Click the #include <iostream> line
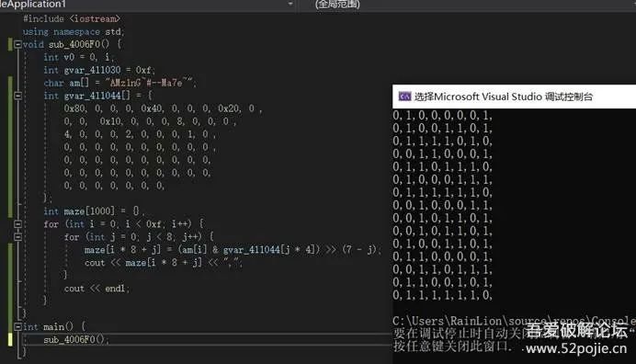Viewport: 636px width, 364px height. tap(72, 18)
